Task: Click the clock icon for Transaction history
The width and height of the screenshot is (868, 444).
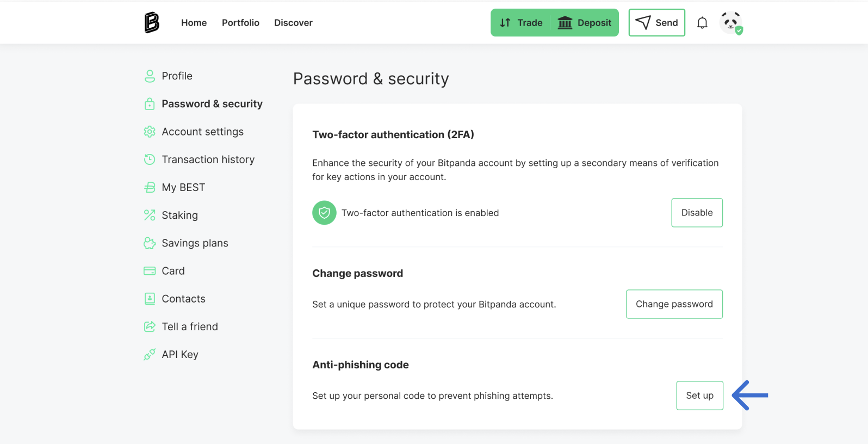Action: [150, 159]
